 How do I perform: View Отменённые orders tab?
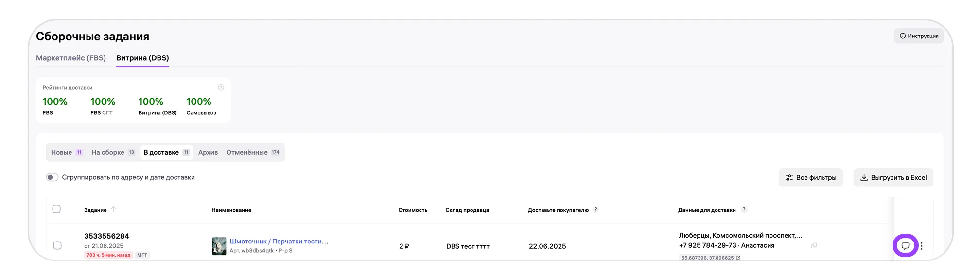pos(252,152)
